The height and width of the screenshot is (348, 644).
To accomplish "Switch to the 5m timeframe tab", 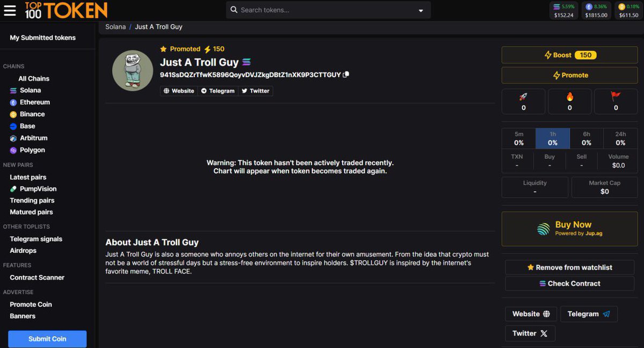I will click(x=519, y=139).
